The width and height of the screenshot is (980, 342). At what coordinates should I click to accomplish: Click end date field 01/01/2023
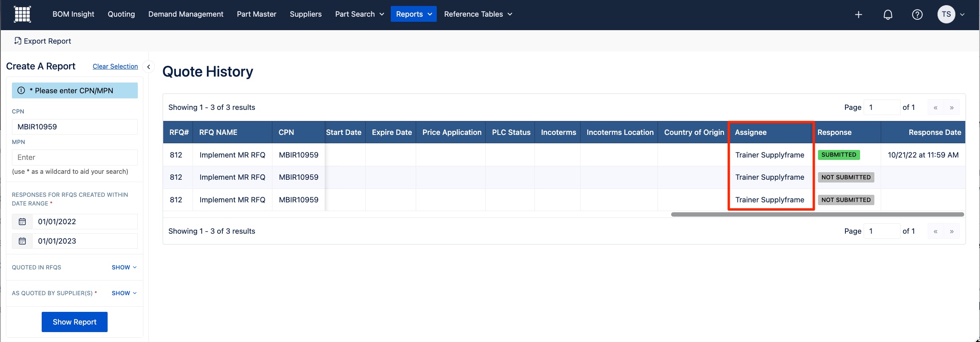(x=85, y=241)
